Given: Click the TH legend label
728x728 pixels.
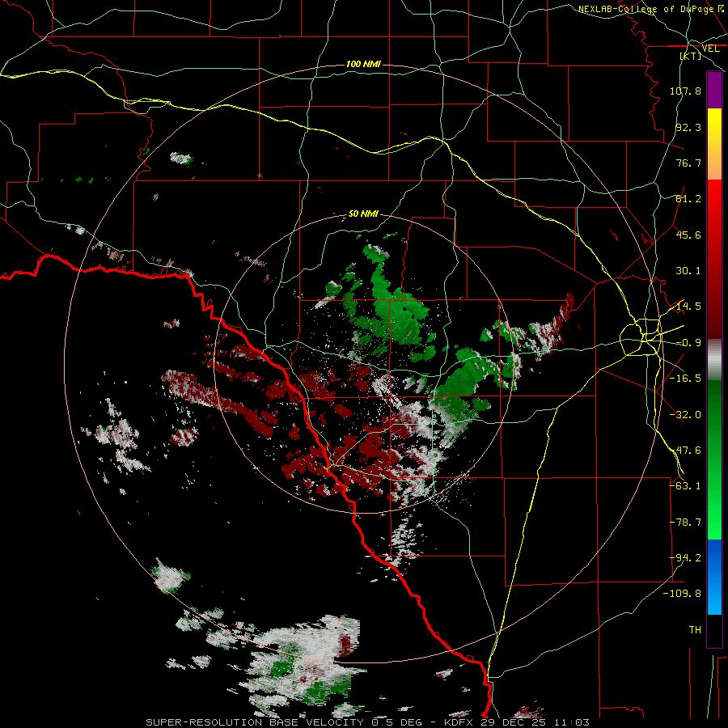Looking at the screenshot, I should tap(695, 630).
